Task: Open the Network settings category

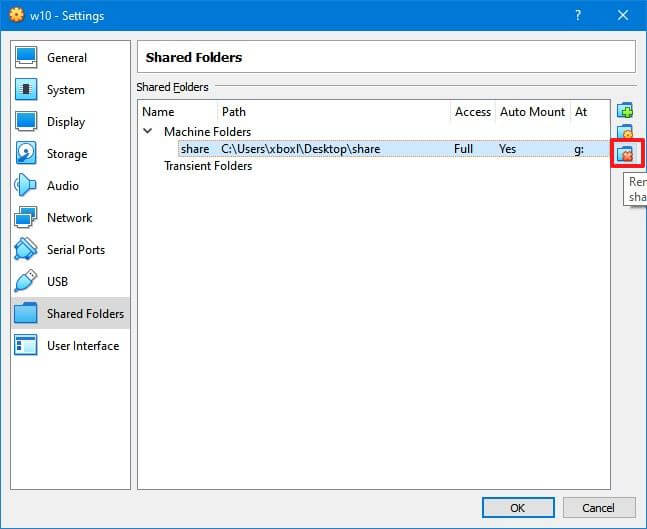Action: point(70,217)
